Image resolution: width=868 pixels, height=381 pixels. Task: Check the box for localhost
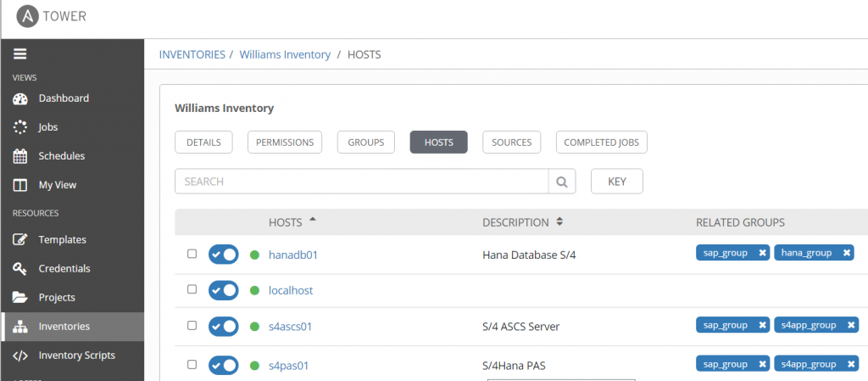point(192,289)
